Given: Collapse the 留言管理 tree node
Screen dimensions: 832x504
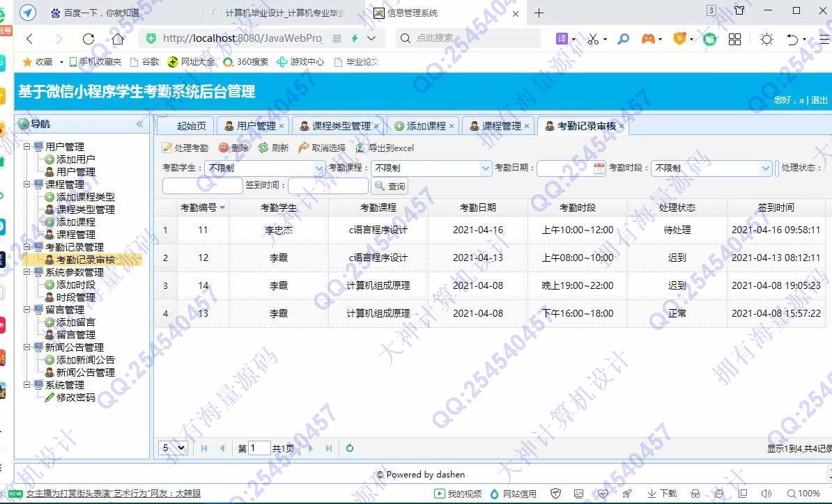Looking at the screenshot, I should [26, 309].
